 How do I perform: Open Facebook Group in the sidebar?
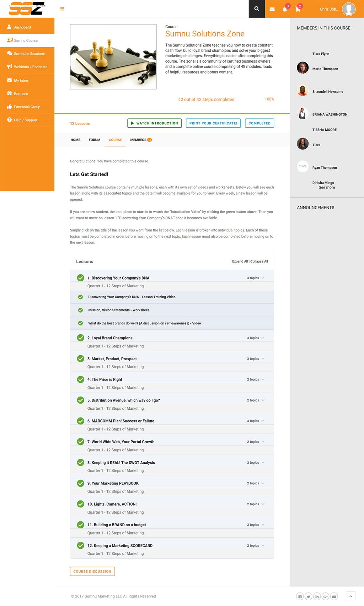pos(27,107)
